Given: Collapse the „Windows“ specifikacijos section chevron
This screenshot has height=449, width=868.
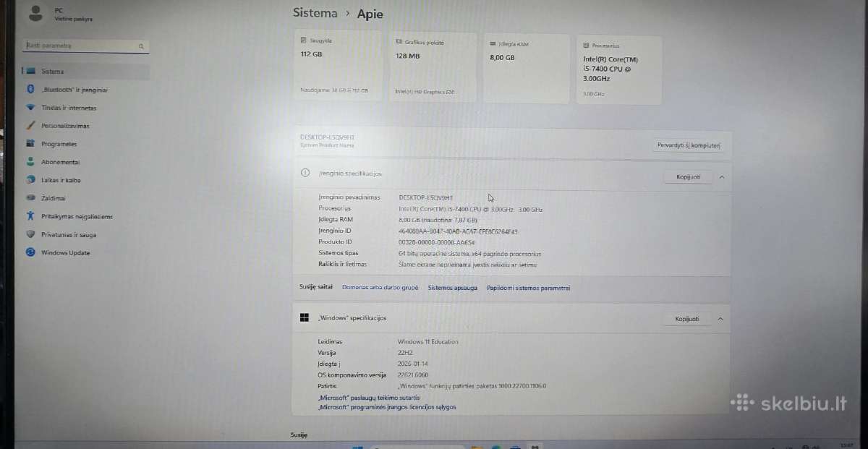Looking at the screenshot, I should tap(722, 319).
